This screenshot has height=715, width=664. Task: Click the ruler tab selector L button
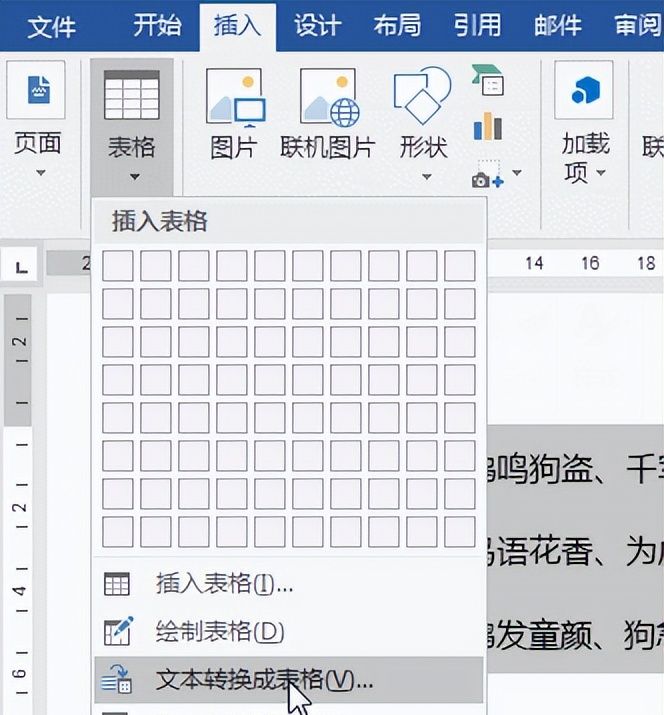coord(21,264)
